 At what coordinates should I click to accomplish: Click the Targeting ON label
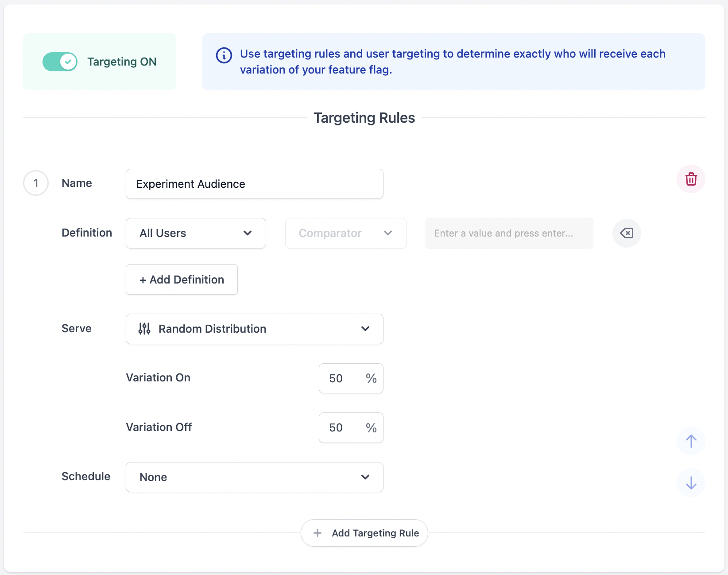[x=122, y=62]
